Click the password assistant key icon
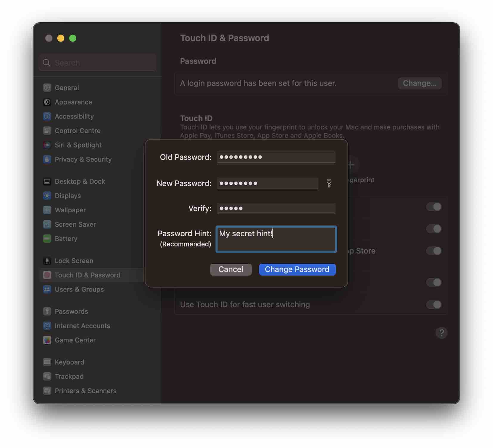The height and width of the screenshot is (448, 493). pyautogui.click(x=329, y=183)
